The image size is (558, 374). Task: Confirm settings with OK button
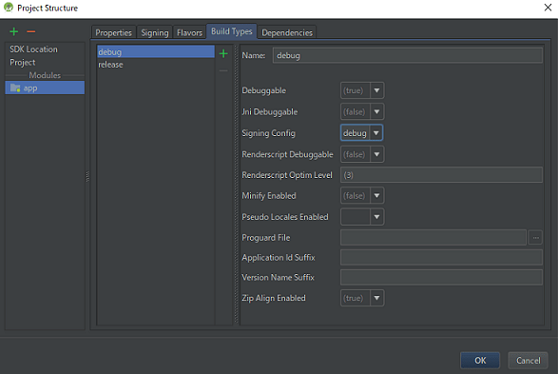[x=480, y=360]
